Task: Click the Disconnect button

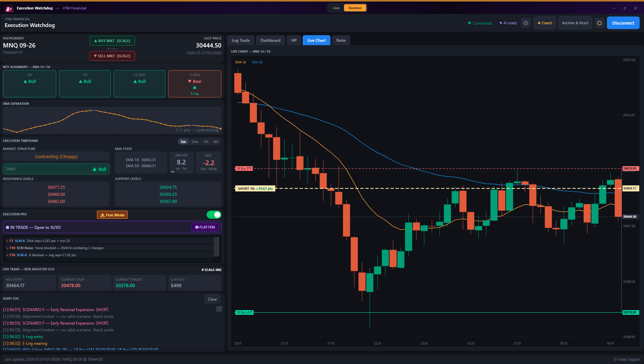Action: tap(623, 23)
